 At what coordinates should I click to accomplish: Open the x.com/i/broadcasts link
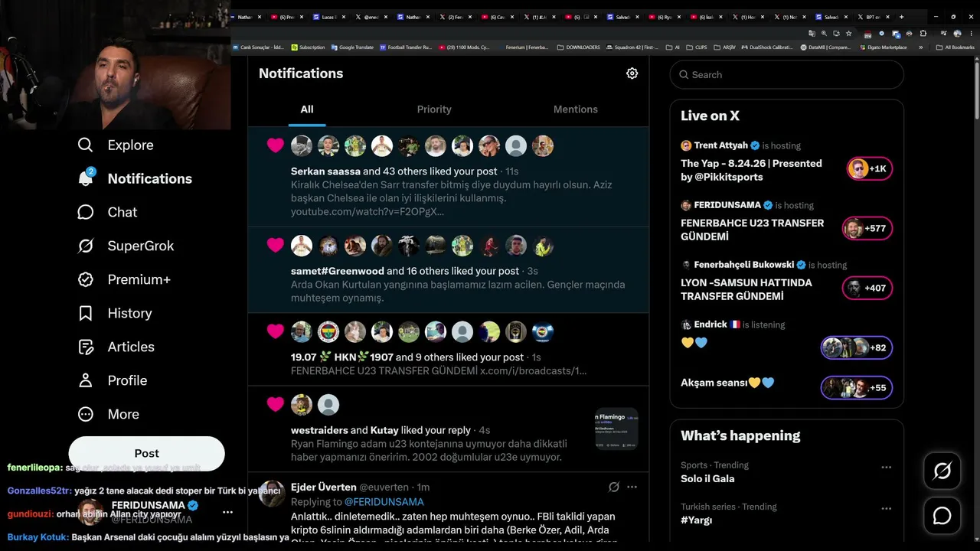pos(533,370)
